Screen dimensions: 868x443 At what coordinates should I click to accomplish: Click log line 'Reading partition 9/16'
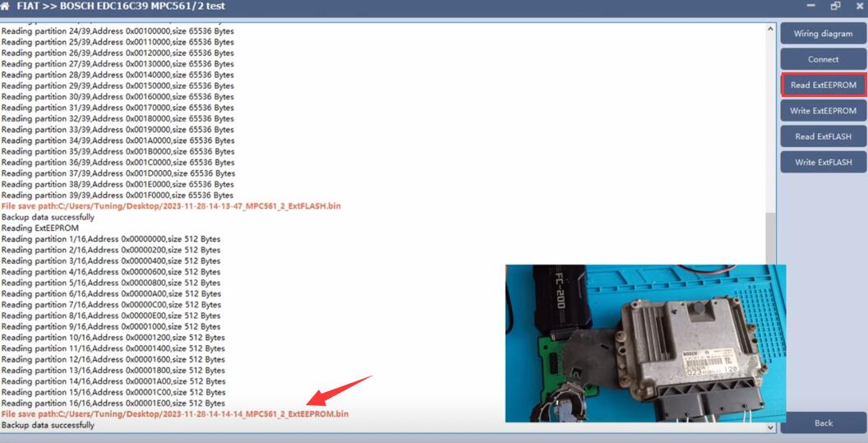111,327
